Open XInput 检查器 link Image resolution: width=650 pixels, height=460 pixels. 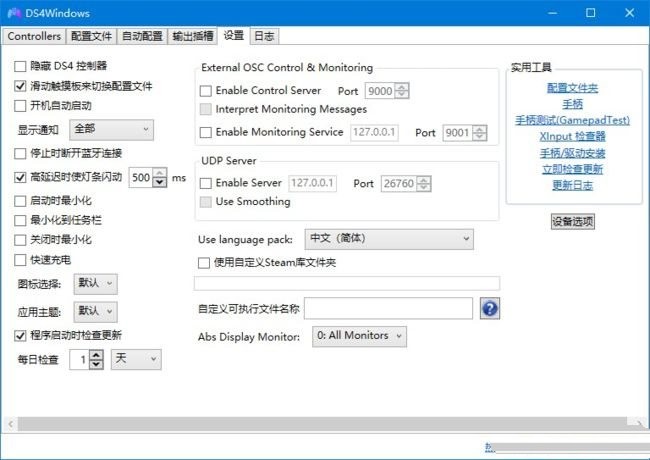tap(572, 136)
